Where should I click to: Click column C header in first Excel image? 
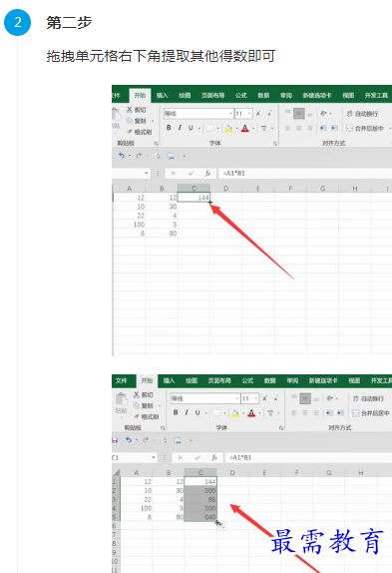[194, 189]
